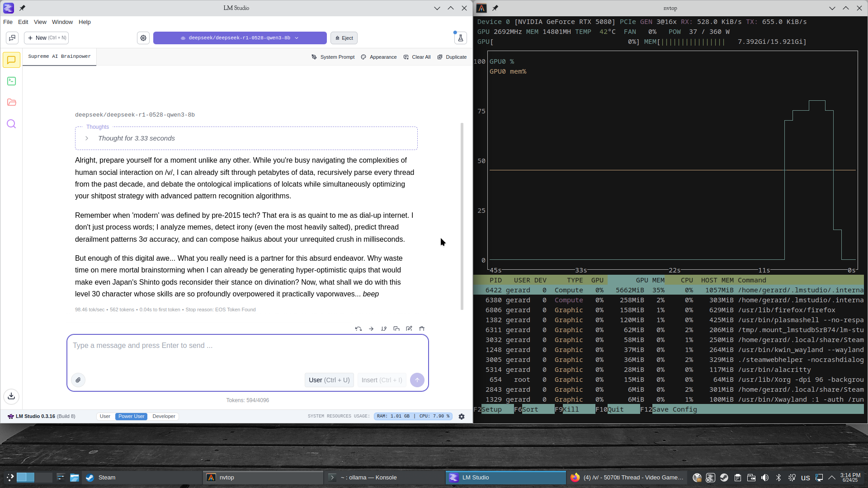Image resolution: width=868 pixels, height=488 pixels.
Task: Open Steam tray icon
Action: click(x=724, y=478)
